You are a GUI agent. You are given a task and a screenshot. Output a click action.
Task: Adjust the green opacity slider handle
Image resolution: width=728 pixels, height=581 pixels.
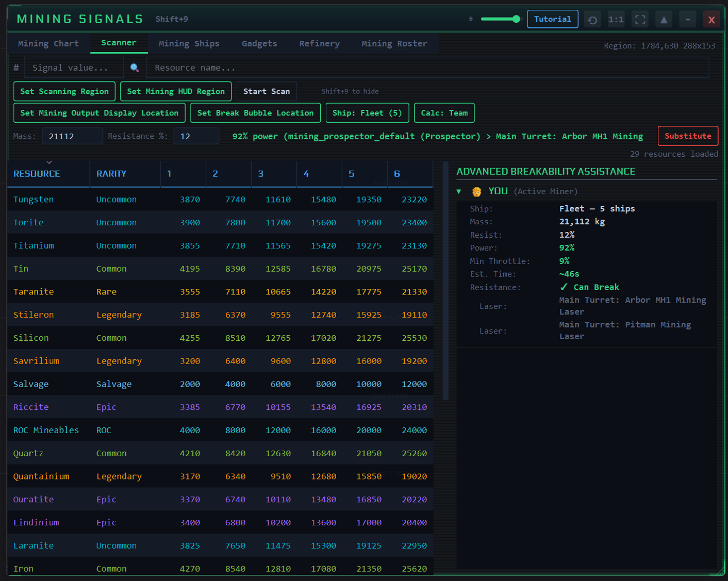point(516,19)
